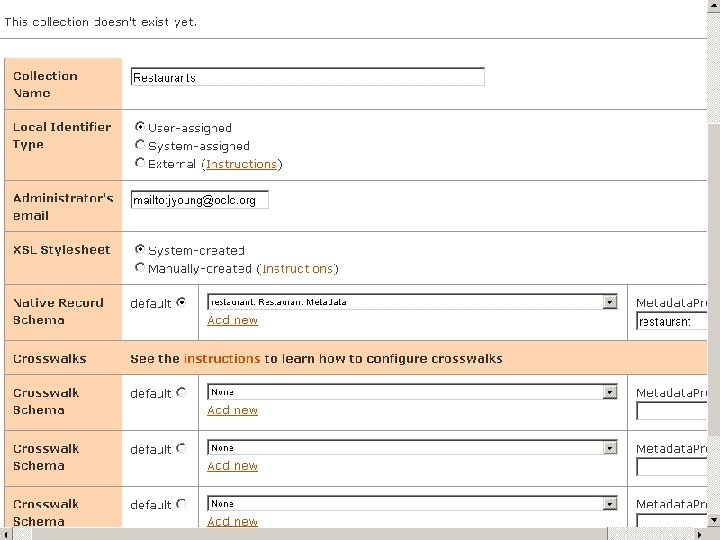The width and height of the screenshot is (720, 540).
Task: Set first Crosswalk Schema row as default
Action: coord(181,393)
